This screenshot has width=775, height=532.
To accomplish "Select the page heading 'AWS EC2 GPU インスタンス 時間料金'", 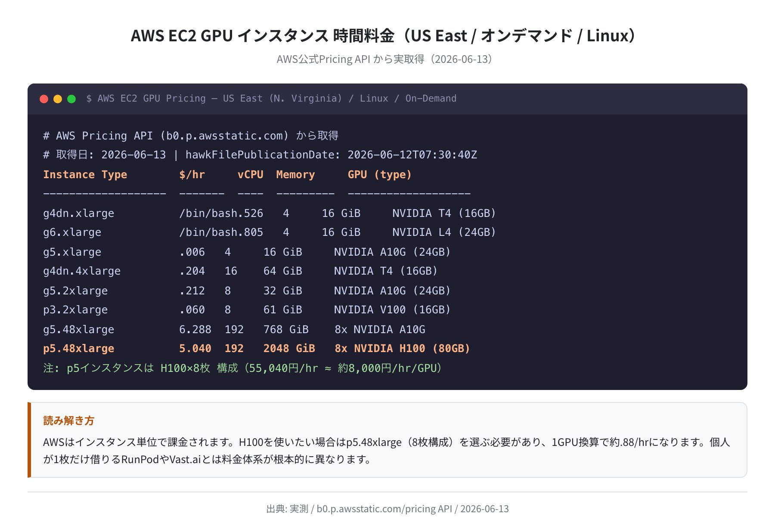I will [263, 35].
